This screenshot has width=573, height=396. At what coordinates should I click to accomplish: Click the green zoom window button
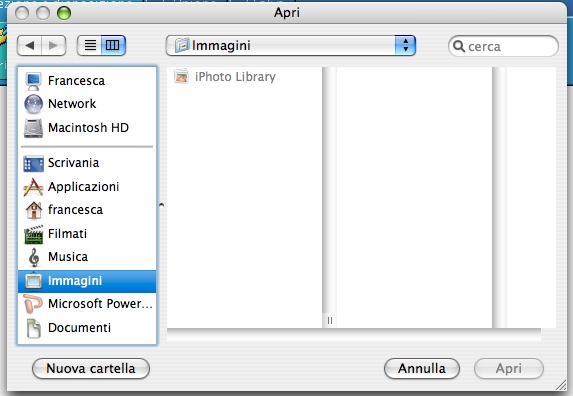(64, 14)
